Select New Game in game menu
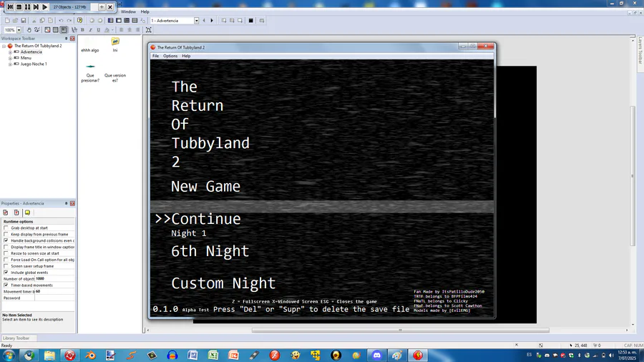 [x=205, y=186]
